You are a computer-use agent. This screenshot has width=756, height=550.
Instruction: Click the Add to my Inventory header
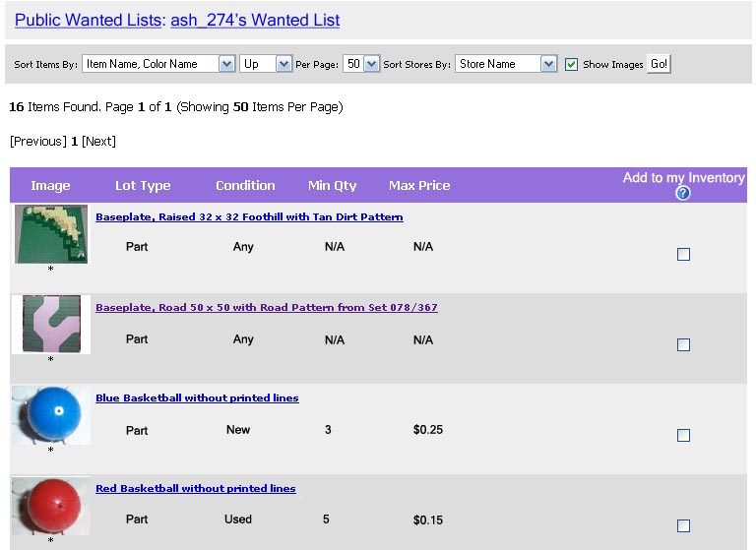point(684,178)
